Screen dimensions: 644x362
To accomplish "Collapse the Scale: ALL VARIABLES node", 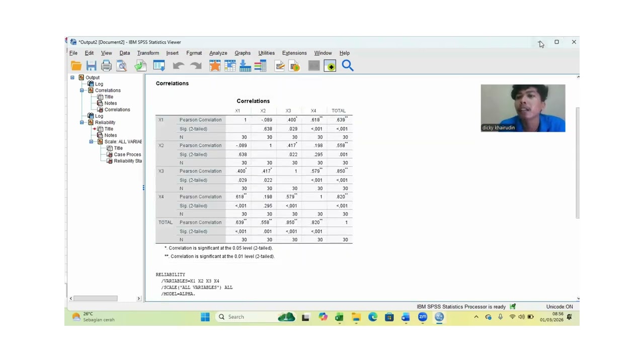I will click(91, 142).
